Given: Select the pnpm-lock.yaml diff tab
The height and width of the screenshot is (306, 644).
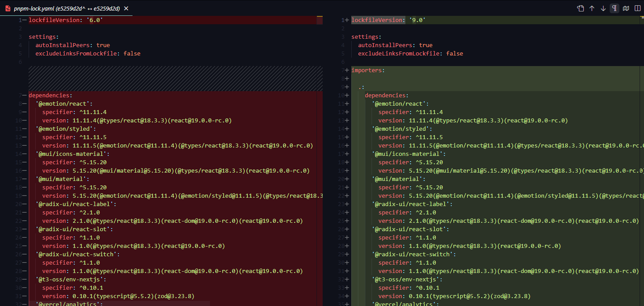Looking at the screenshot, I should point(66,8).
